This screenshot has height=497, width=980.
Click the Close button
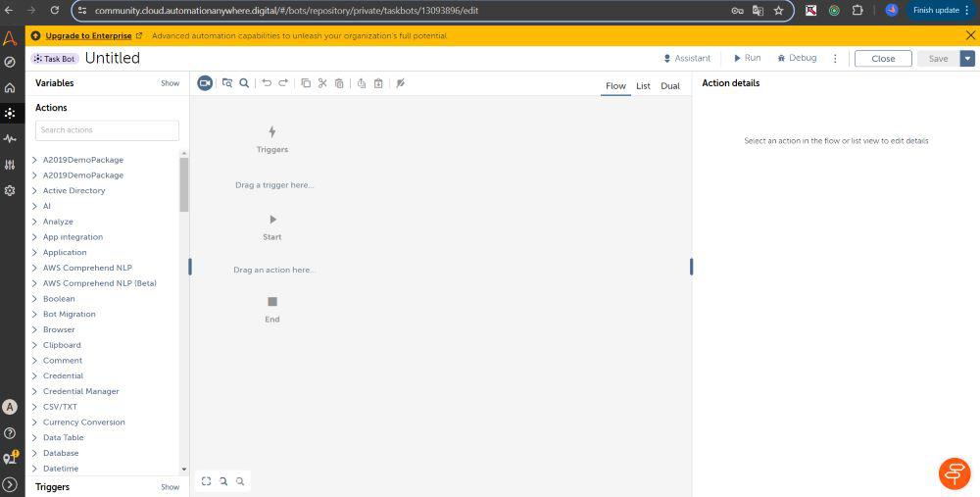coord(883,58)
